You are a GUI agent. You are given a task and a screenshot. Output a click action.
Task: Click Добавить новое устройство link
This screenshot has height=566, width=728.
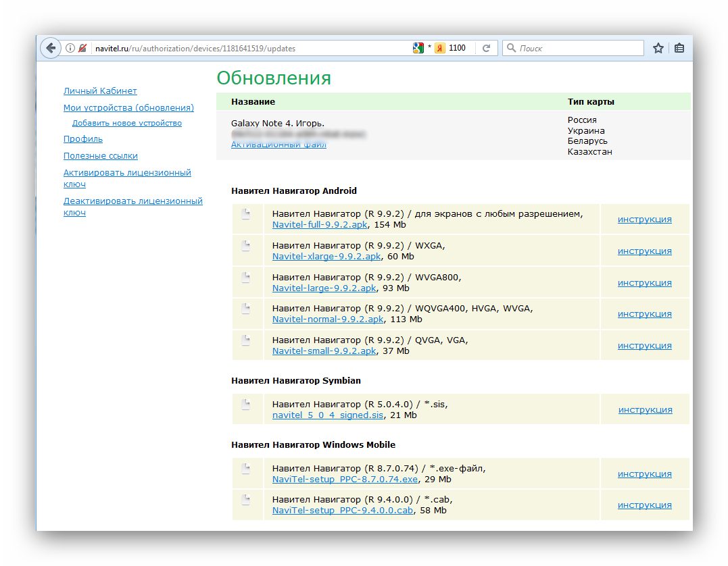pos(127,123)
